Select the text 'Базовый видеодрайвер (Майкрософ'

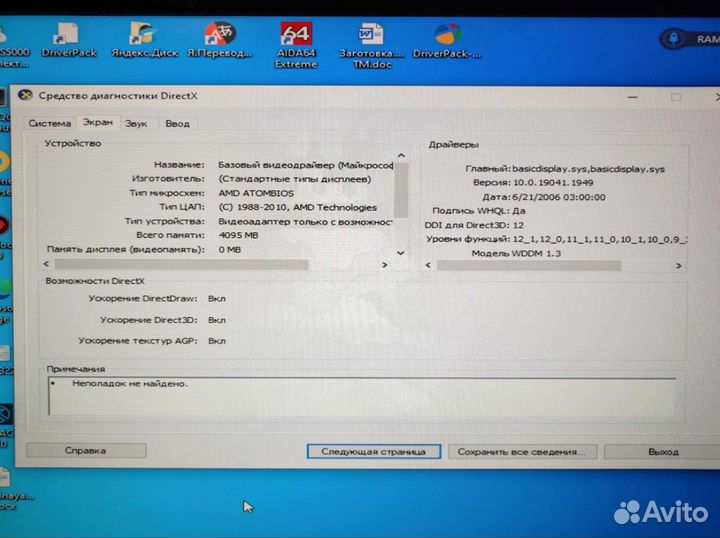[x=305, y=165]
